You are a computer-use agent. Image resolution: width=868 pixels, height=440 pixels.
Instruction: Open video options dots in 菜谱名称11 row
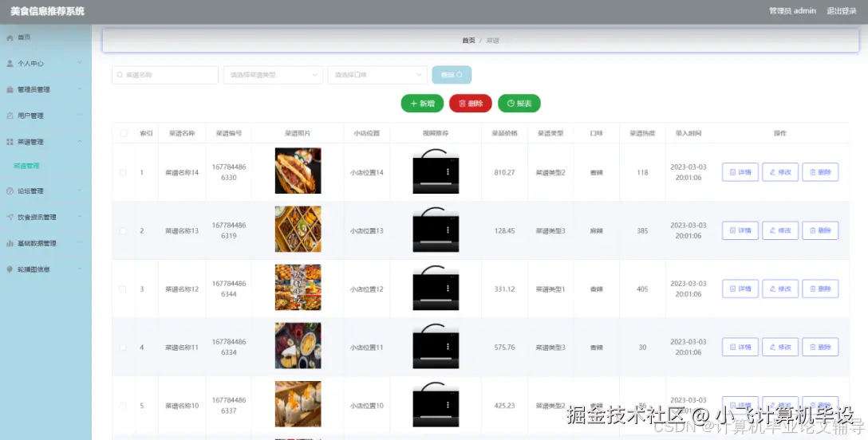(x=448, y=347)
